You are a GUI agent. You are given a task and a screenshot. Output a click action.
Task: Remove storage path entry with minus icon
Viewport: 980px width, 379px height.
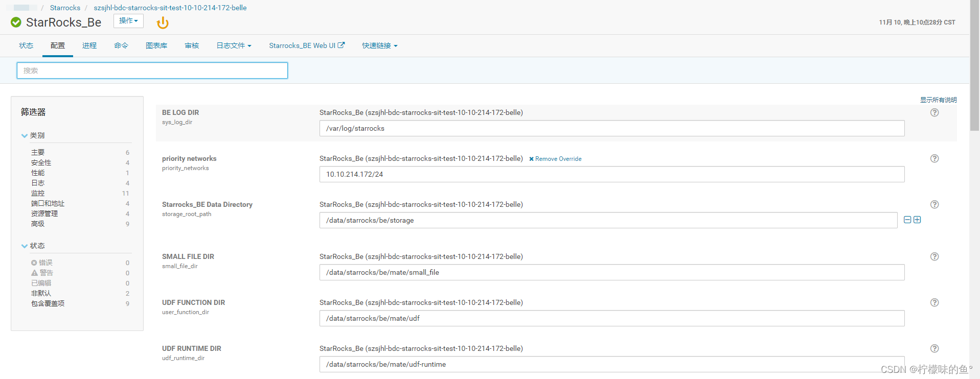(907, 220)
